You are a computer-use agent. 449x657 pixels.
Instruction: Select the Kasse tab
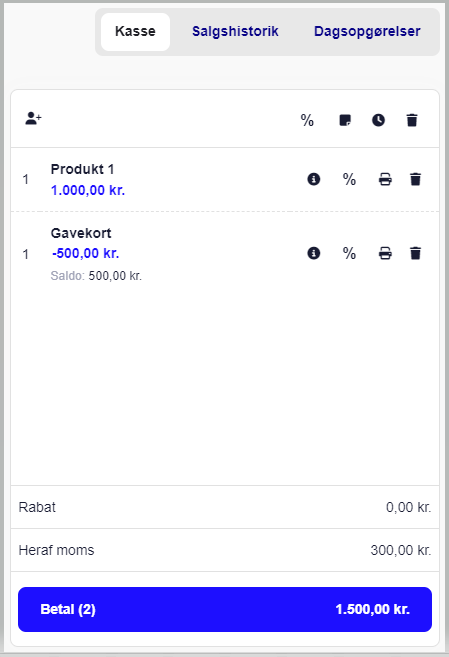pyautogui.click(x=135, y=32)
